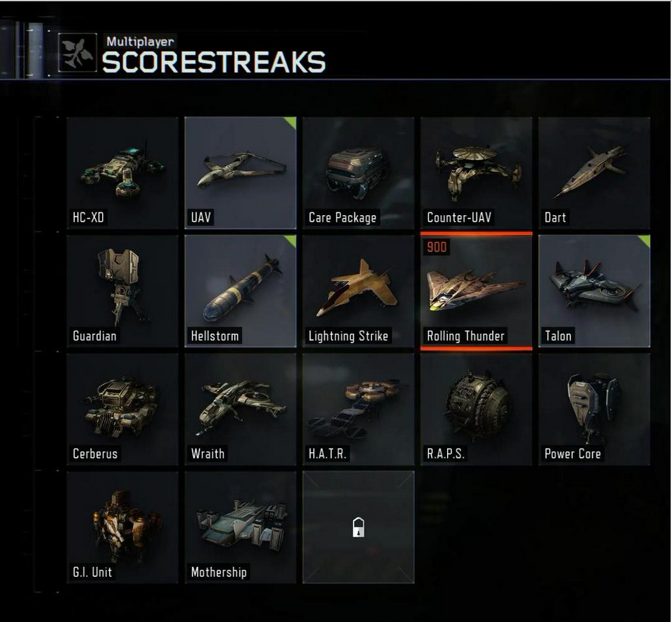Choose the Cerberus tank scorestreak
Image resolution: width=672 pixels, height=622 pixels.
[x=123, y=409]
